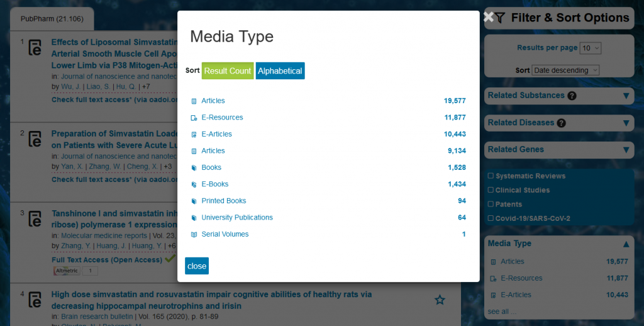Click the E-Resources icon in Media Type dialog
Screen dimensions: 644x326
[x=194, y=118]
